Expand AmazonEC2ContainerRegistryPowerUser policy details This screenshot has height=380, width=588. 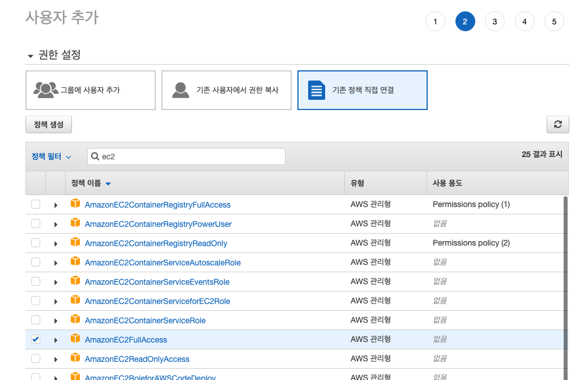click(x=56, y=224)
